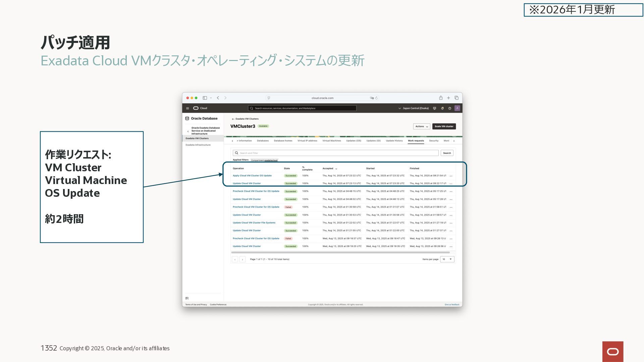Open the help question mark icon
The width and height of the screenshot is (644, 362).
coord(449,108)
